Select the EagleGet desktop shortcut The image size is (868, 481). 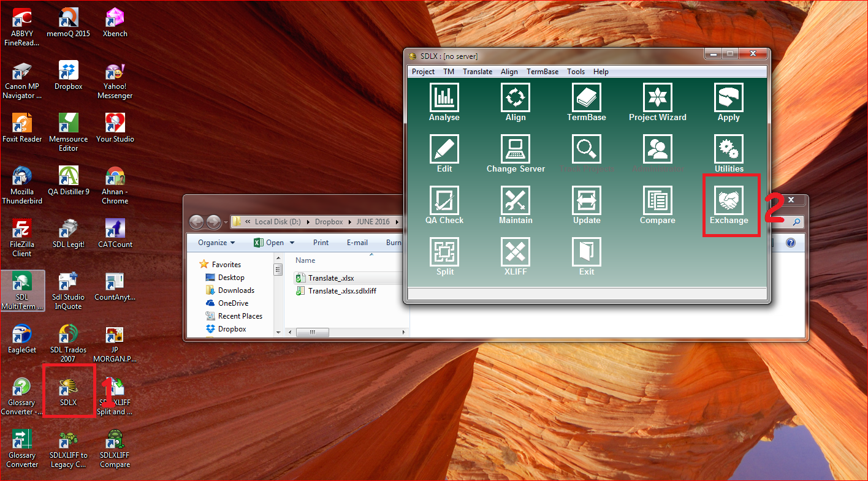[22, 339]
